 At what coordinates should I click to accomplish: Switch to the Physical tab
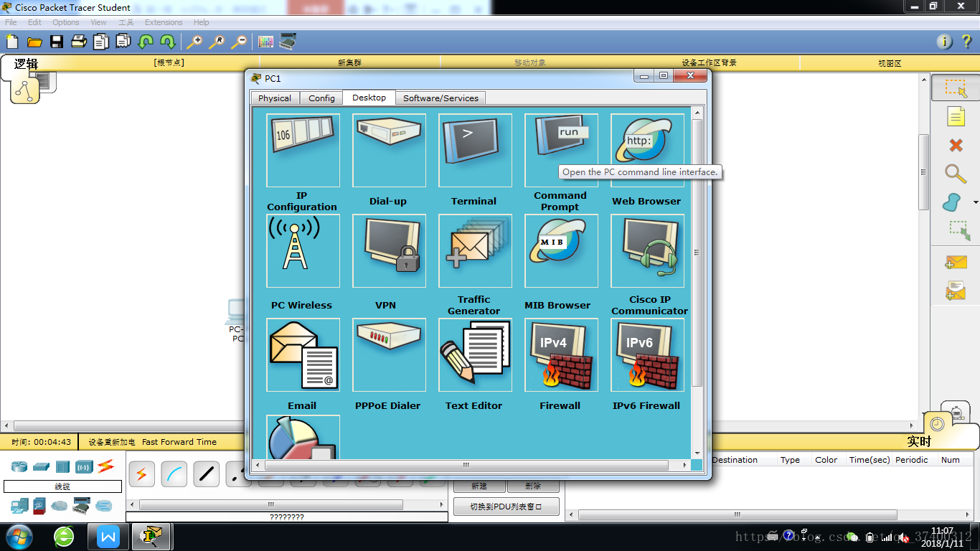pyautogui.click(x=275, y=98)
